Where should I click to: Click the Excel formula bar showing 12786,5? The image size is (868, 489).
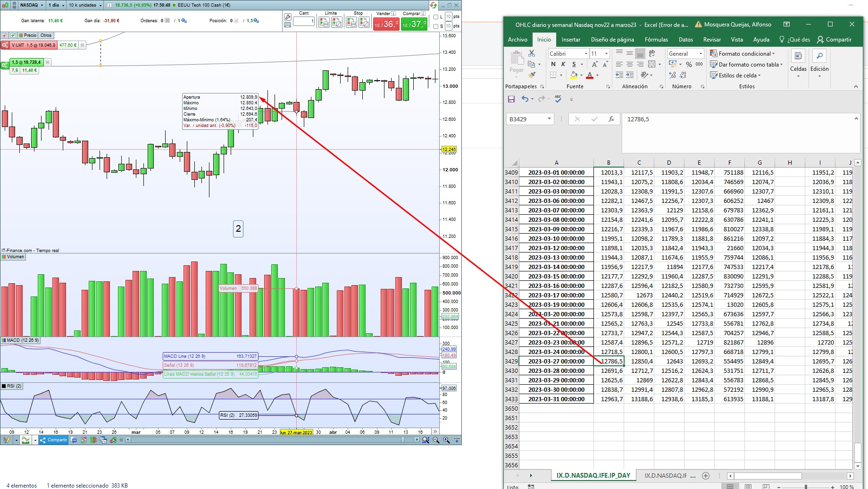[x=741, y=133]
